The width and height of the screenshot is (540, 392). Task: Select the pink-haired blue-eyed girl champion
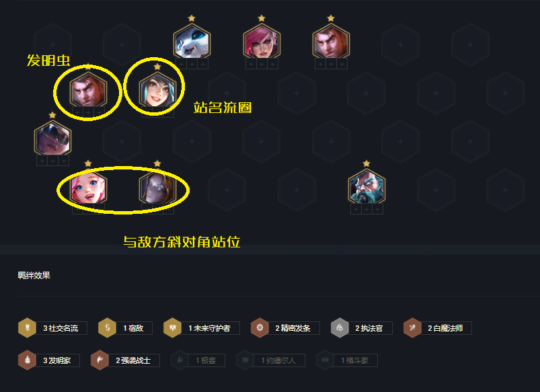coord(88,189)
